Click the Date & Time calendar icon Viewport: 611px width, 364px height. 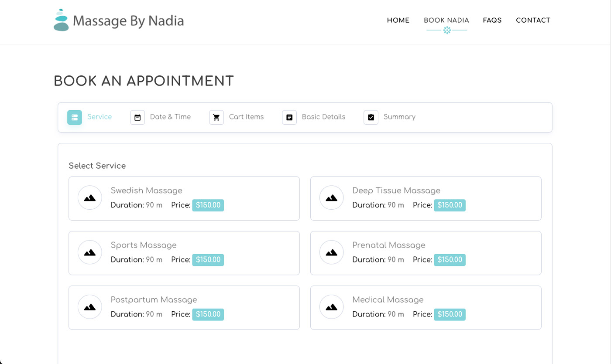coord(137,117)
